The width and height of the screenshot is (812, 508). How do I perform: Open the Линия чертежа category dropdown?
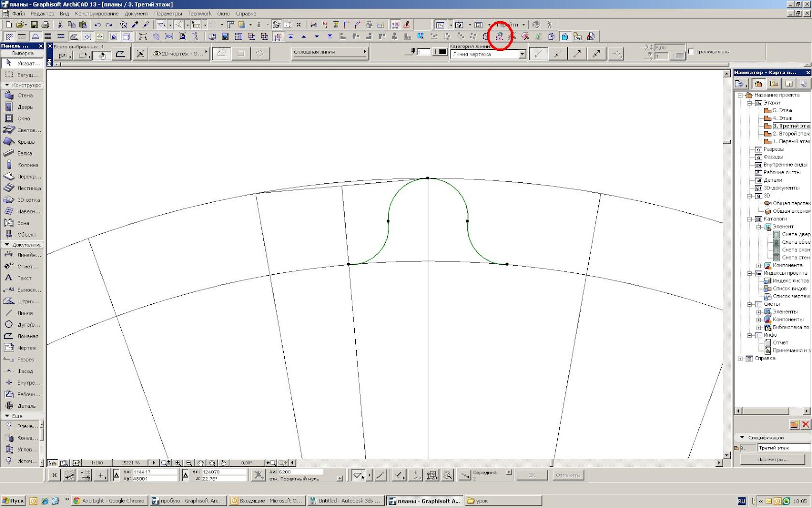point(488,54)
